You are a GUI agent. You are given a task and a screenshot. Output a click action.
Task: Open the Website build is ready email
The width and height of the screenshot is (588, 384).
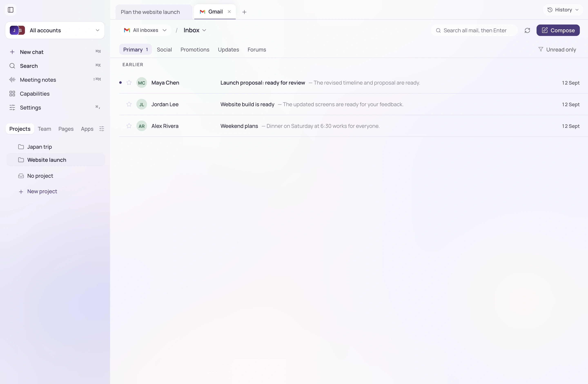tap(353, 104)
